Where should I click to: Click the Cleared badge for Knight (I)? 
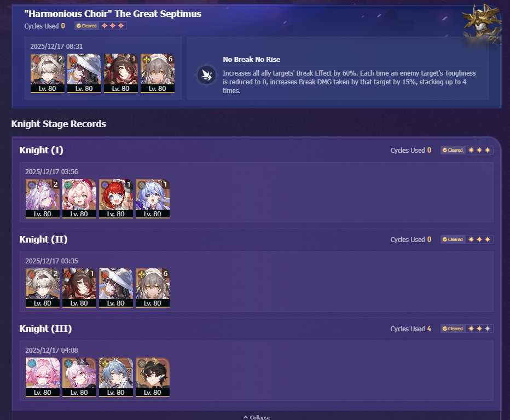pyautogui.click(x=453, y=150)
